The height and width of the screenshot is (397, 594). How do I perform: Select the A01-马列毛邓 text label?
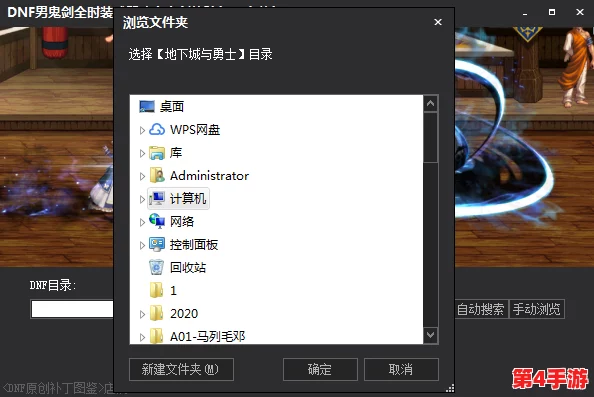tap(207, 336)
